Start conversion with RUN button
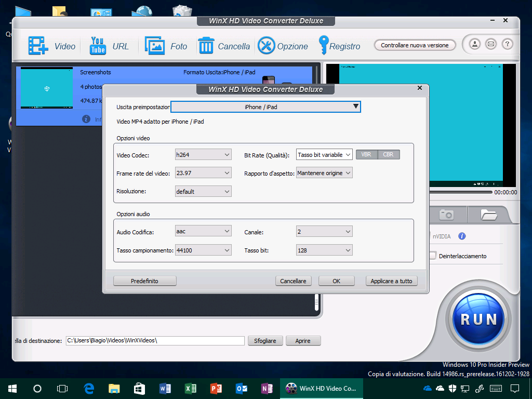Screen dimensions: 532x399 coord(478,320)
